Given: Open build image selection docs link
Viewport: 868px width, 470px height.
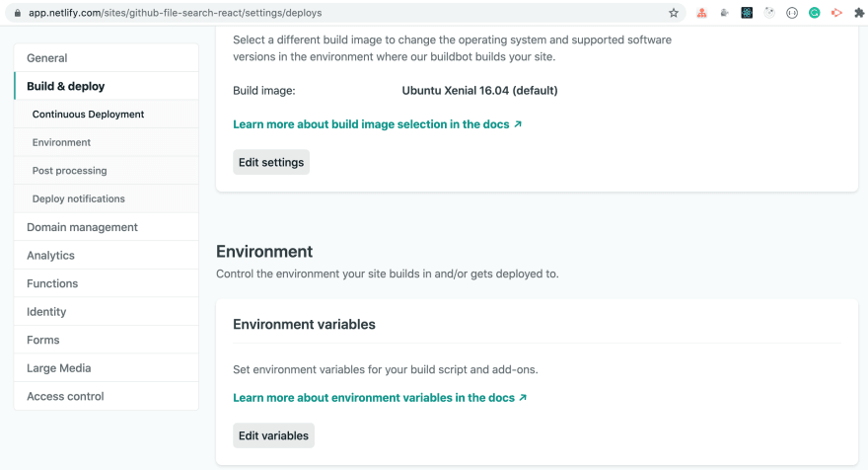Looking at the screenshot, I should [377, 124].
